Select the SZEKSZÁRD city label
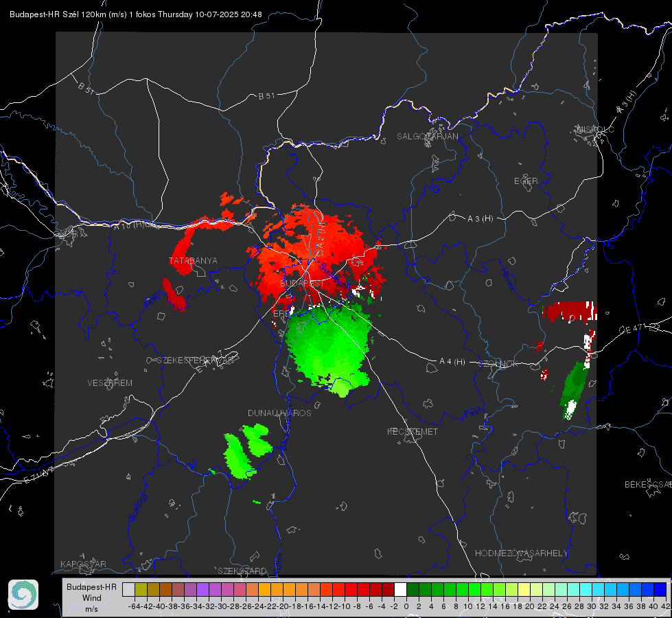Screen dimensions: 672x618 click(242, 571)
